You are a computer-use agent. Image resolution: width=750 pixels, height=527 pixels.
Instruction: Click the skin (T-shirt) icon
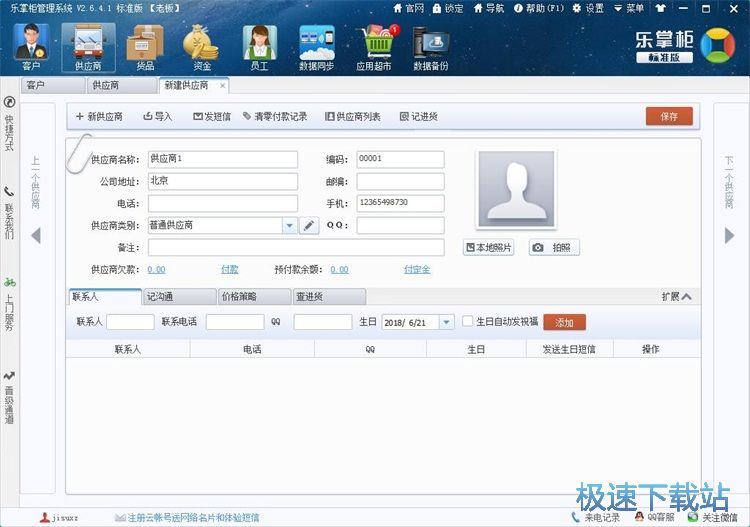661,9
